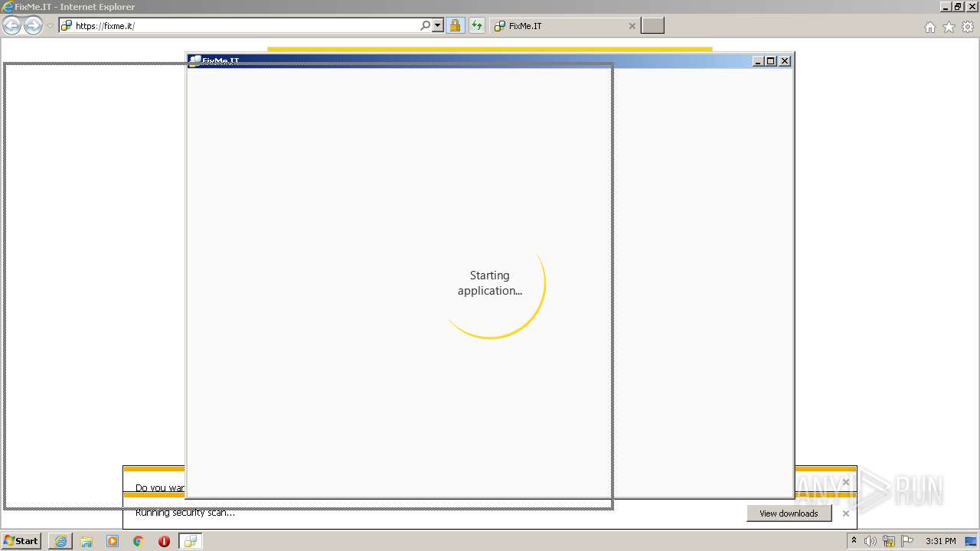
Task: Show hidden system tray icons
Action: tap(854, 541)
